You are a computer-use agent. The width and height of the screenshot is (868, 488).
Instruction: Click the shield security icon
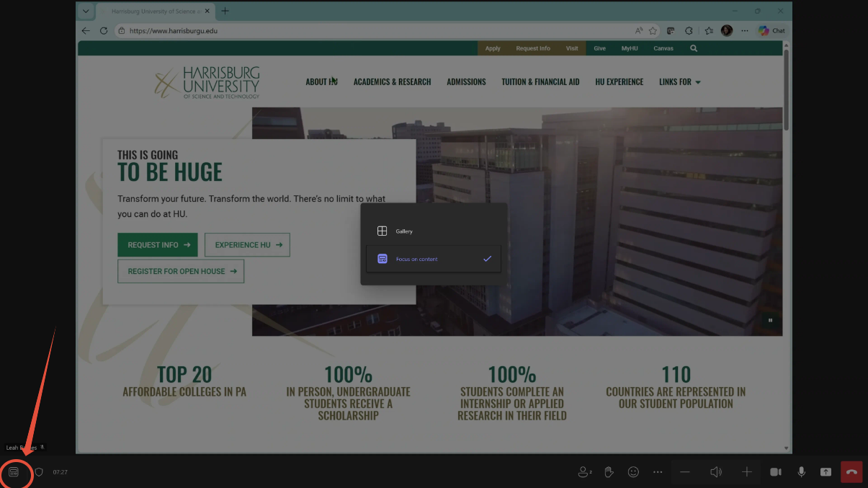39,472
